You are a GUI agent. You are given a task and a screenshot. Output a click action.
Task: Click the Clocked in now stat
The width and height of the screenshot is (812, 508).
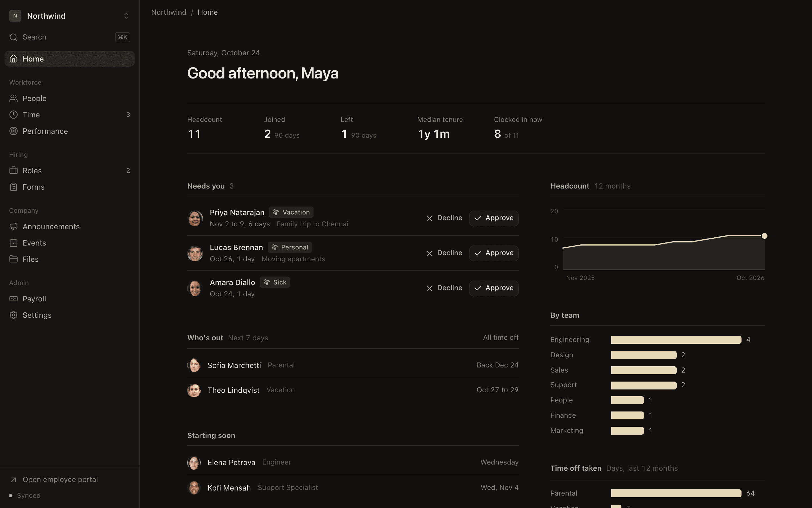(518, 128)
